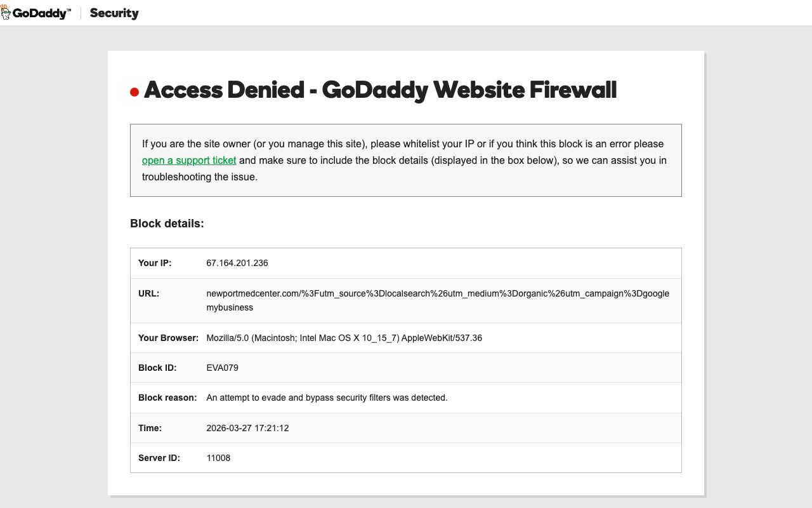This screenshot has height=508, width=812.
Task: Click the "Block reason:" row label
Action: point(167,398)
